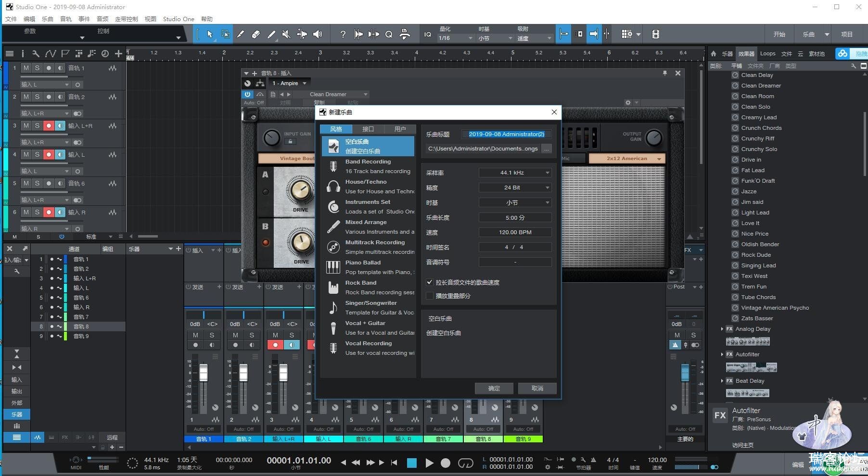
Task: Solo track 音轨 2 in arrangement
Action: (x=37, y=97)
